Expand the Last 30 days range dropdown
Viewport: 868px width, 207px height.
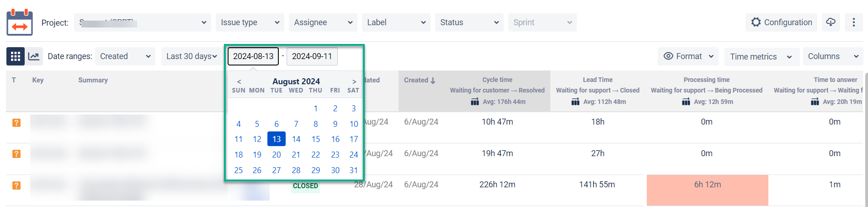[x=191, y=56]
